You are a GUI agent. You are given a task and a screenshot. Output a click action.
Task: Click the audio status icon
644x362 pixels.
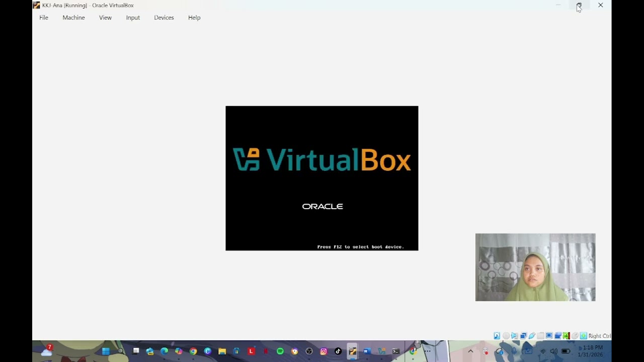515,336
